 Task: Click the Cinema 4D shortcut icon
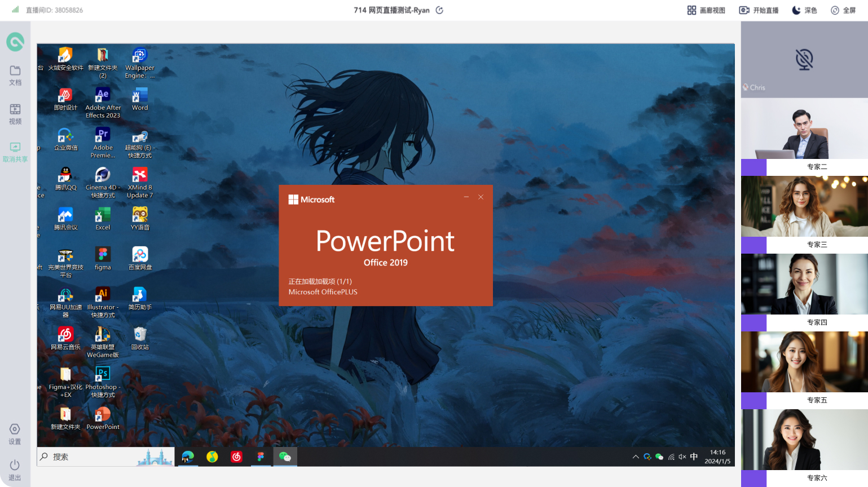click(x=103, y=183)
